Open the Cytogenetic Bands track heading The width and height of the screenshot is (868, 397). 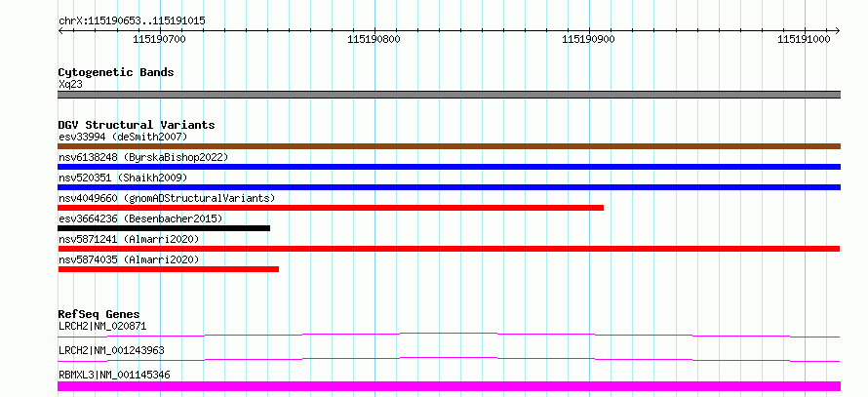pos(116,72)
